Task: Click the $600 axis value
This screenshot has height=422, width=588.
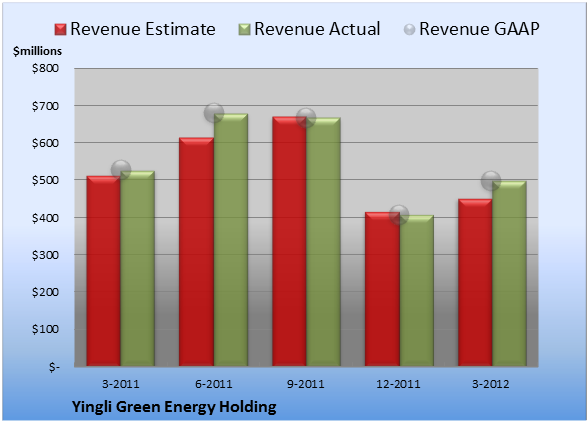Action: (45, 143)
